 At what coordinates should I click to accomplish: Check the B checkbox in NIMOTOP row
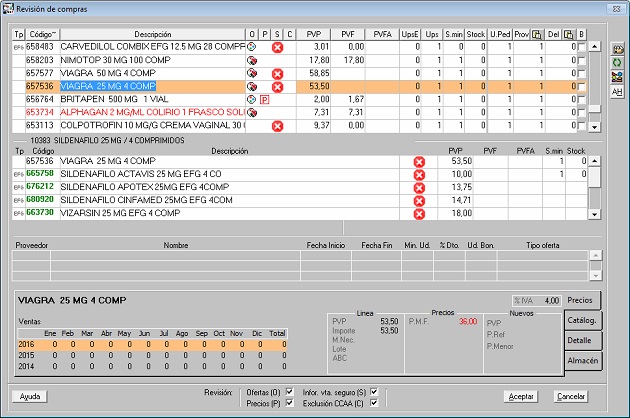[x=581, y=61]
